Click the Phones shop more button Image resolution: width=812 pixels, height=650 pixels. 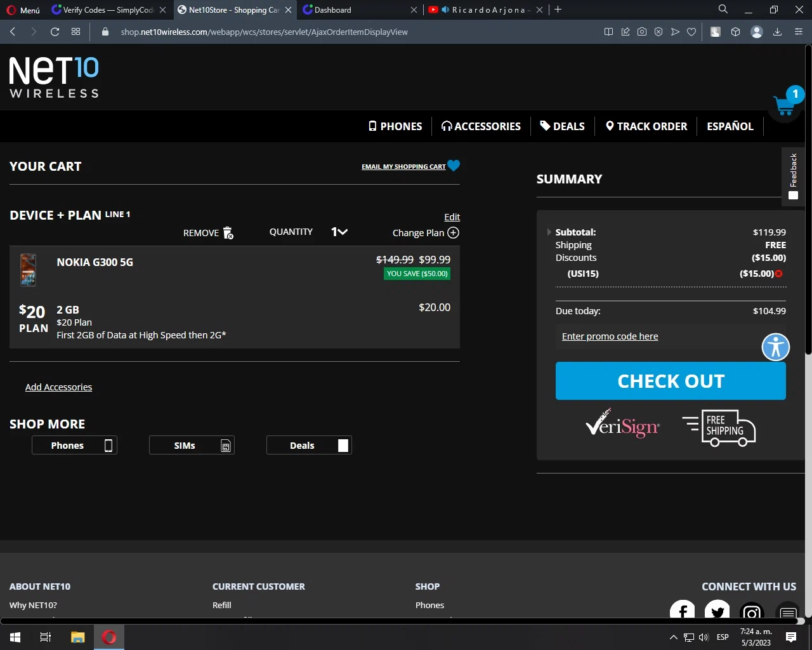pos(74,446)
